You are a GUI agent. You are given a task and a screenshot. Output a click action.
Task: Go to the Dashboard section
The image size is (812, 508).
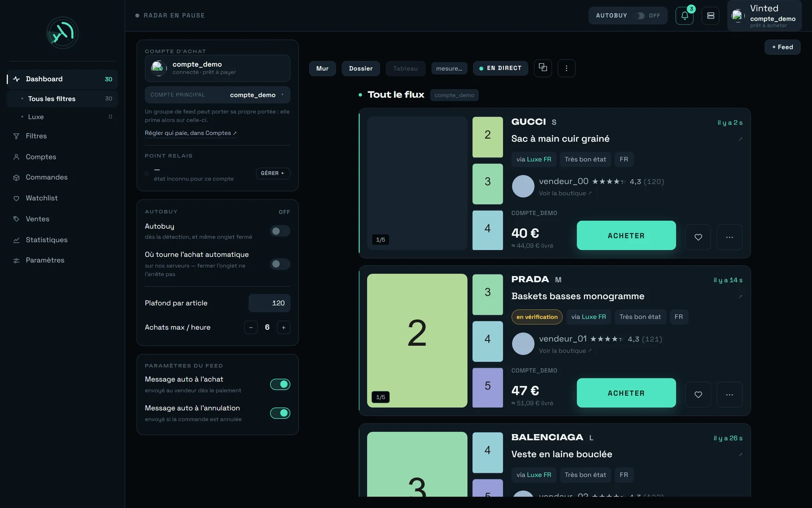point(62,79)
